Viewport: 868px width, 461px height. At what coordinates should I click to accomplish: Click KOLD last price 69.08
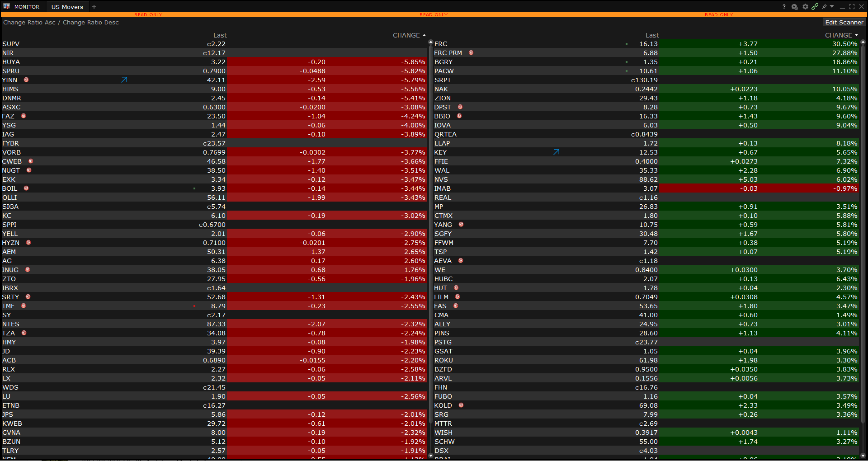648,405
